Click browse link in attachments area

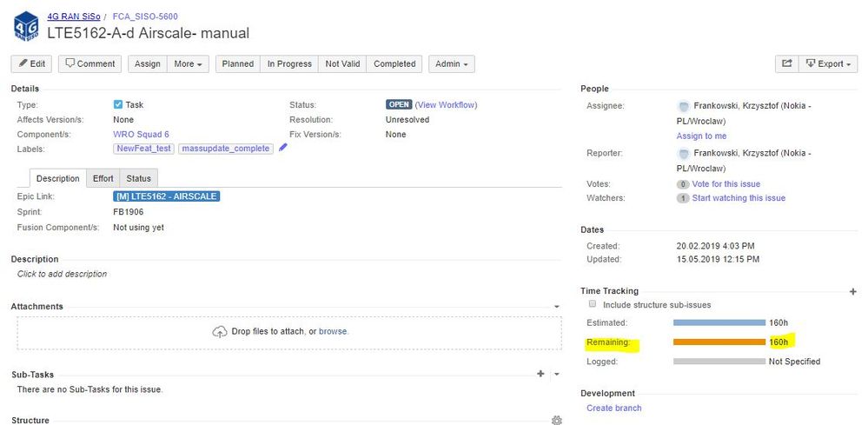click(333, 331)
